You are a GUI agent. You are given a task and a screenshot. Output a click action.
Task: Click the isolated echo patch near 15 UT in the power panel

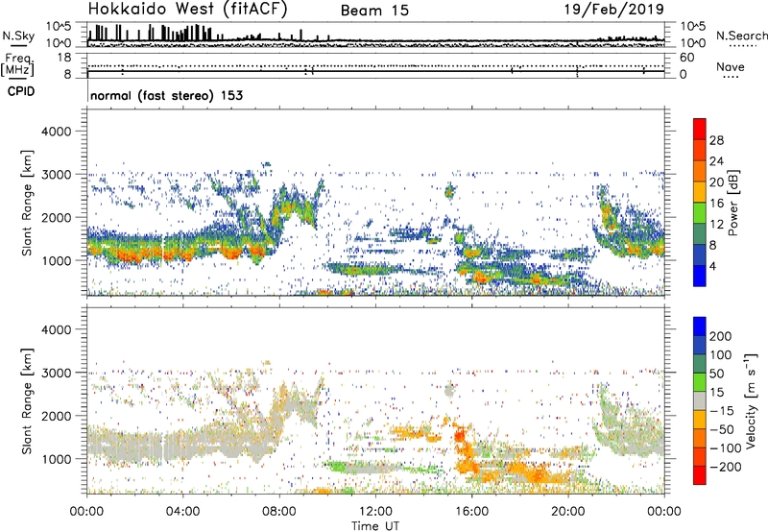(x=449, y=191)
